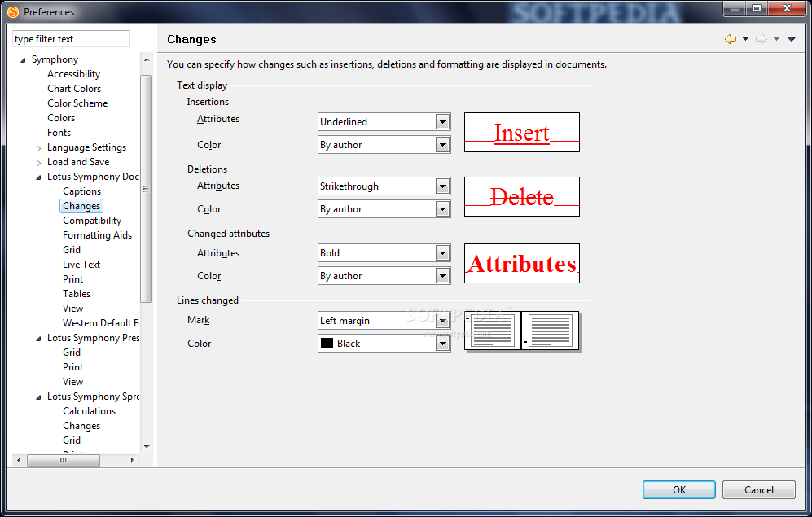
Task: Select Load and Save tree item
Action: [78, 162]
